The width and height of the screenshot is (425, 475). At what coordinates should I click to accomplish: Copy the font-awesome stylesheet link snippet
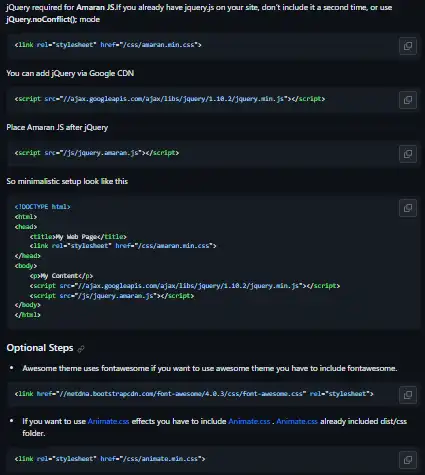(x=408, y=395)
